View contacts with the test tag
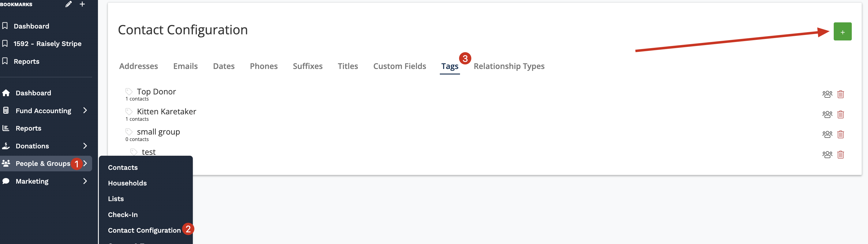The image size is (868, 244). (827, 154)
